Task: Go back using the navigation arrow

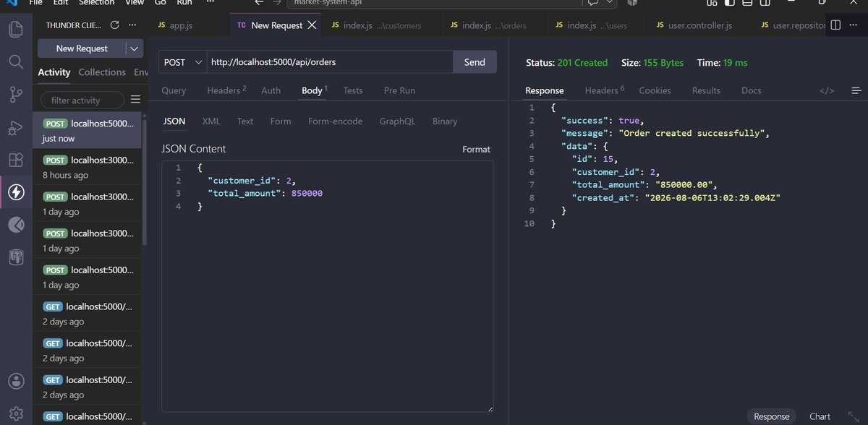Action: pyautogui.click(x=259, y=2)
